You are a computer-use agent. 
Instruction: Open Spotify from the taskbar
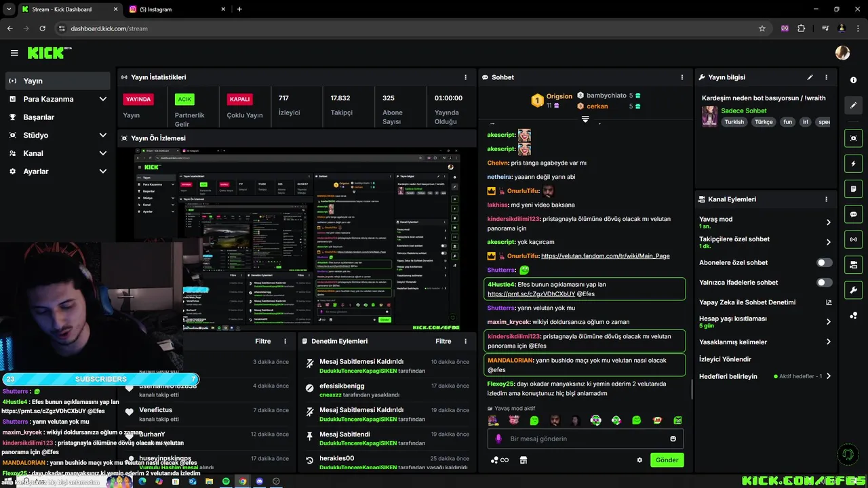coord(226,481)
